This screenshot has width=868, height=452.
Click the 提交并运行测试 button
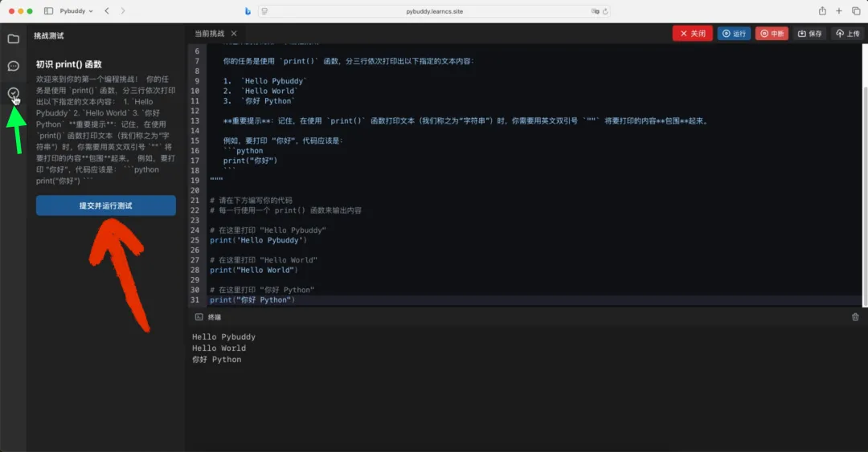(x=106, y=206)
